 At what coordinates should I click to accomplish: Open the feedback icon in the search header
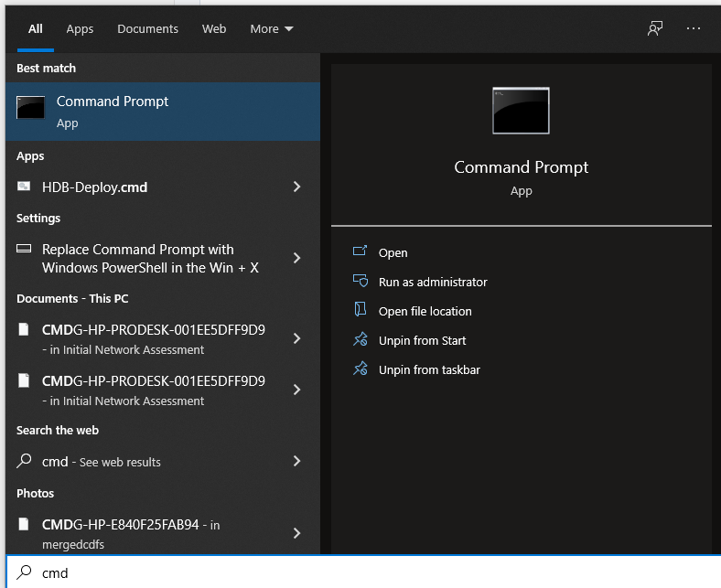(655, 28)
